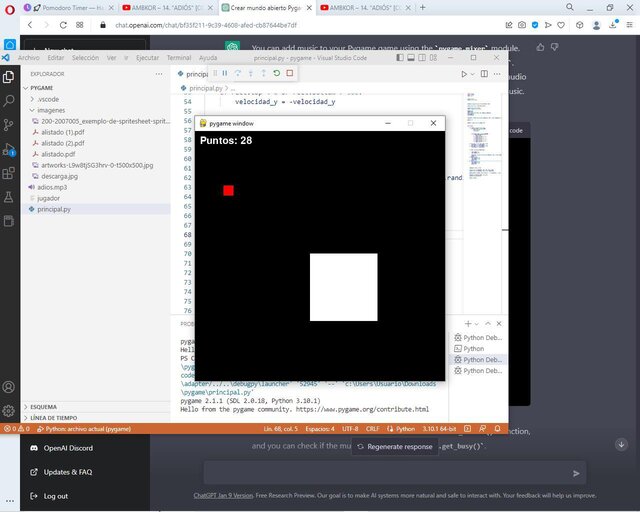The width and height of the screenshot is (640, 512).
Task: Add new terminal with plus icon
Action: click(468, 323)
